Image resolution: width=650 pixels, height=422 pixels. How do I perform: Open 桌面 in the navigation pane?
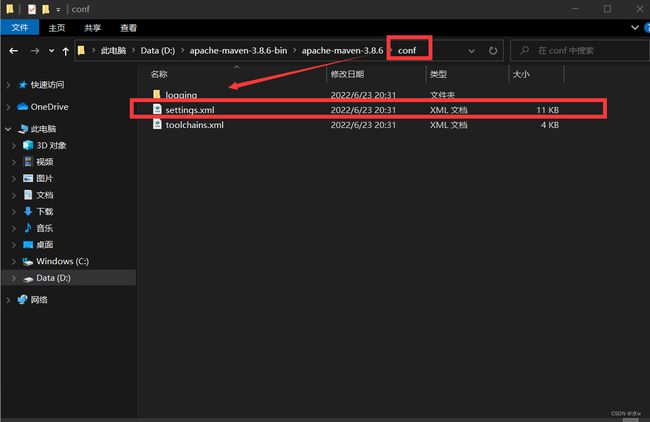[x=45, y=245]
